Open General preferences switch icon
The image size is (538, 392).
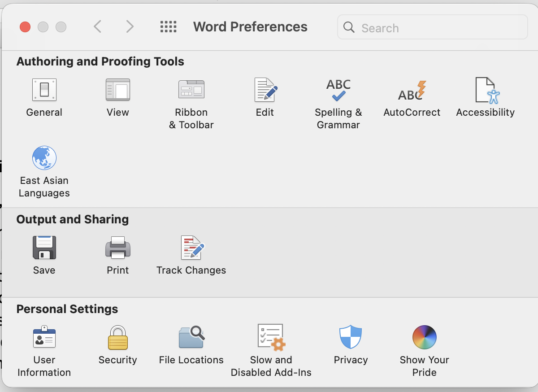44,90
